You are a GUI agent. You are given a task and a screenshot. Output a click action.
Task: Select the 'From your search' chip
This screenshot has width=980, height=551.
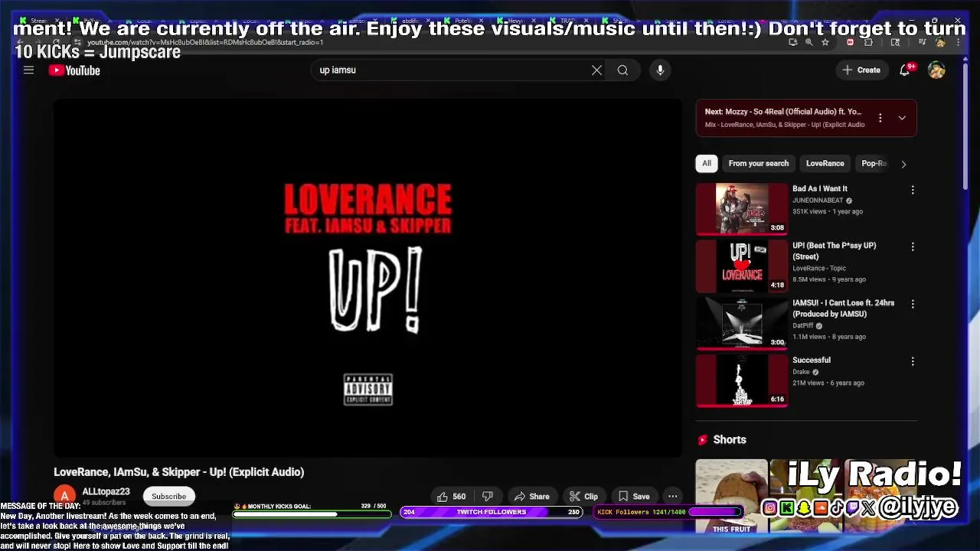[759, 163]
